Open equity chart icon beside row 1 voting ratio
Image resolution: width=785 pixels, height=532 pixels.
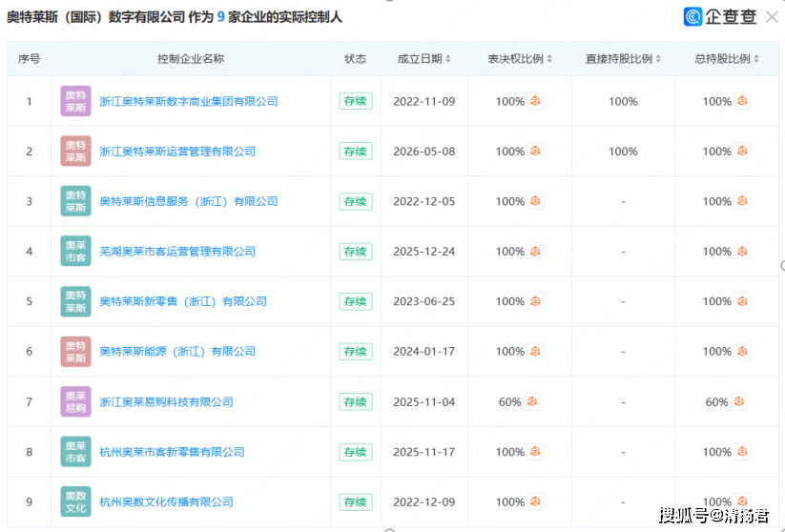[x=535, y=101]
